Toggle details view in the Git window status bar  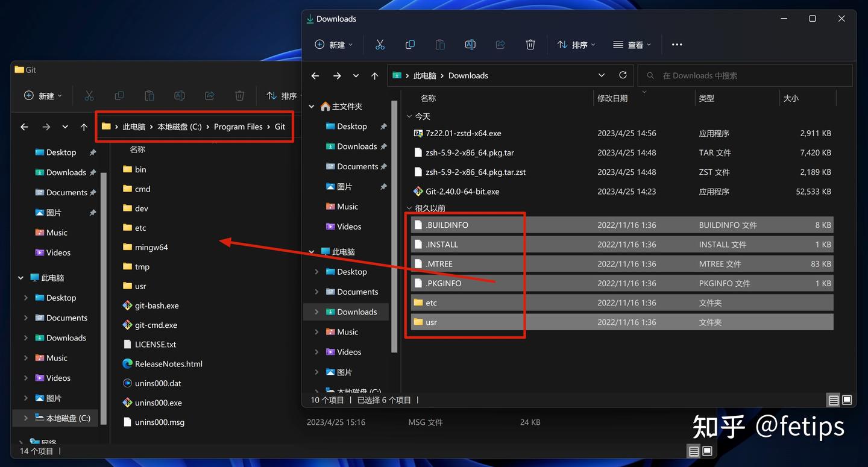click(694, 451)
